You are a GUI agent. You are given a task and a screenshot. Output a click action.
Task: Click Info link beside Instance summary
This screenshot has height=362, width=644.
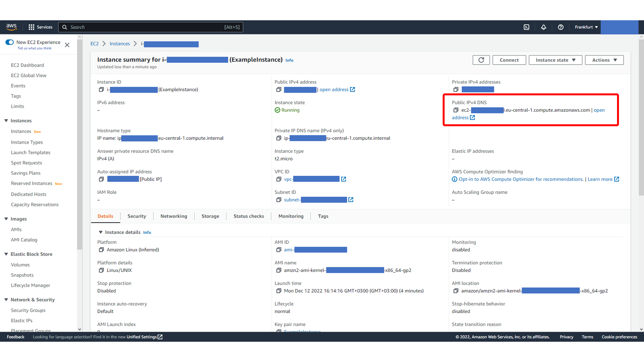pos(289,60)
